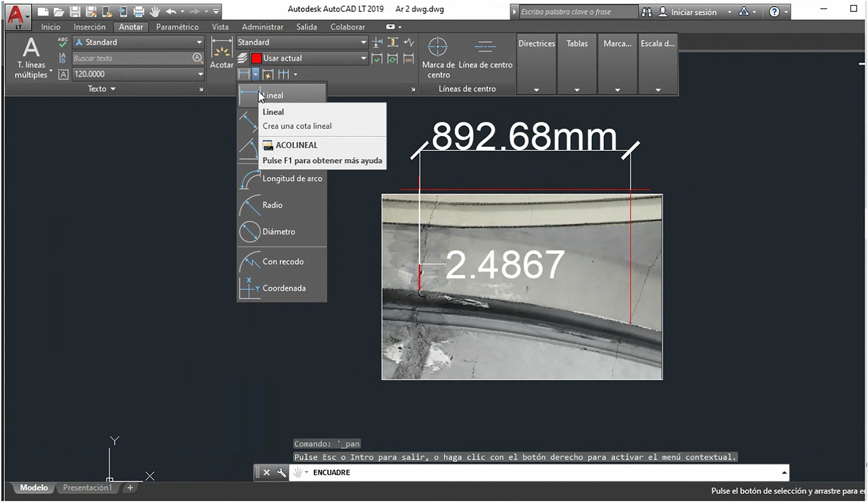Image resolution: width=868 pixels, height=503 pixels.
Task: Click Iniciar sesión sign-in button
Action: [x=688, y=12]
